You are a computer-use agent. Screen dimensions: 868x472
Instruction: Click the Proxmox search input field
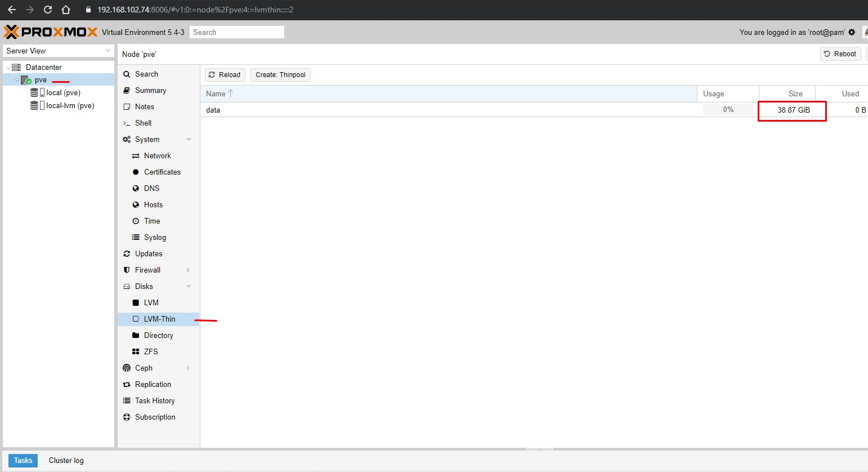pyautogui.click(x=237, y=32)
